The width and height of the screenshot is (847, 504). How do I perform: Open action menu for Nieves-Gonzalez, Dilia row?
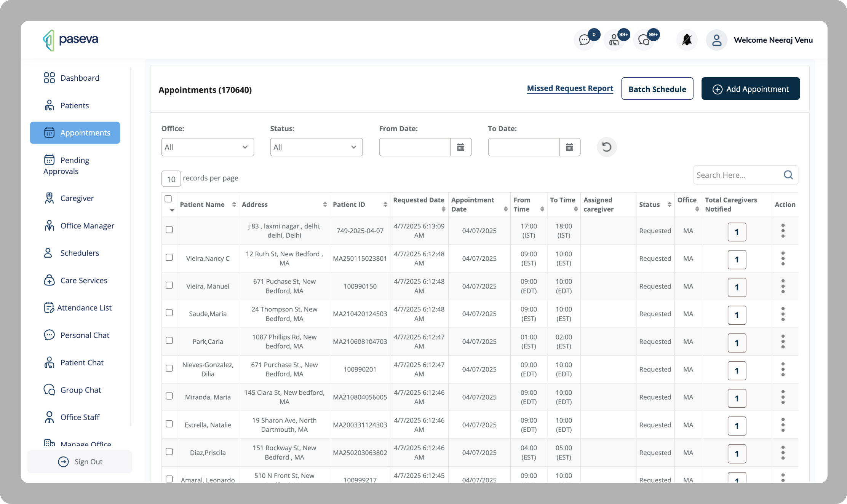click(x=783, y=369)
